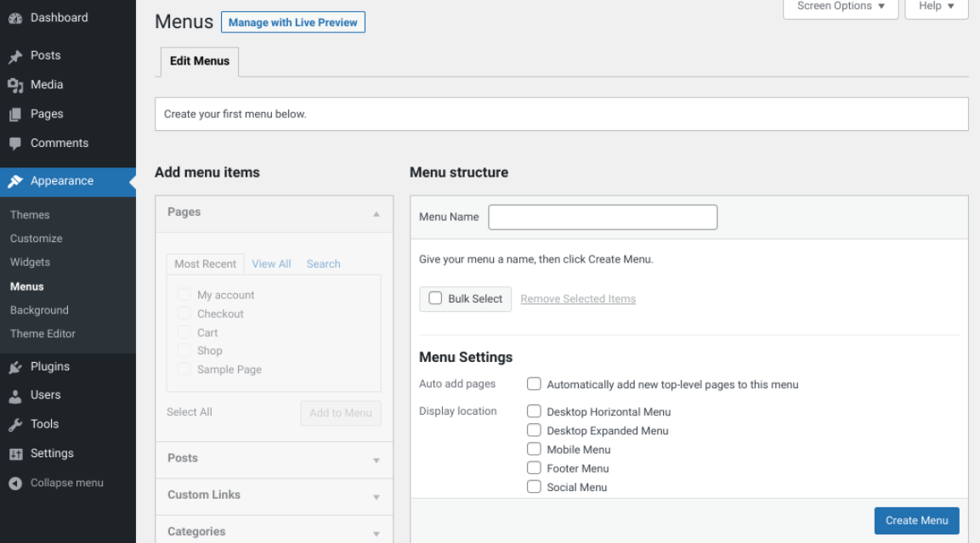Click the Create Menu button

click(x=916, y=521)
